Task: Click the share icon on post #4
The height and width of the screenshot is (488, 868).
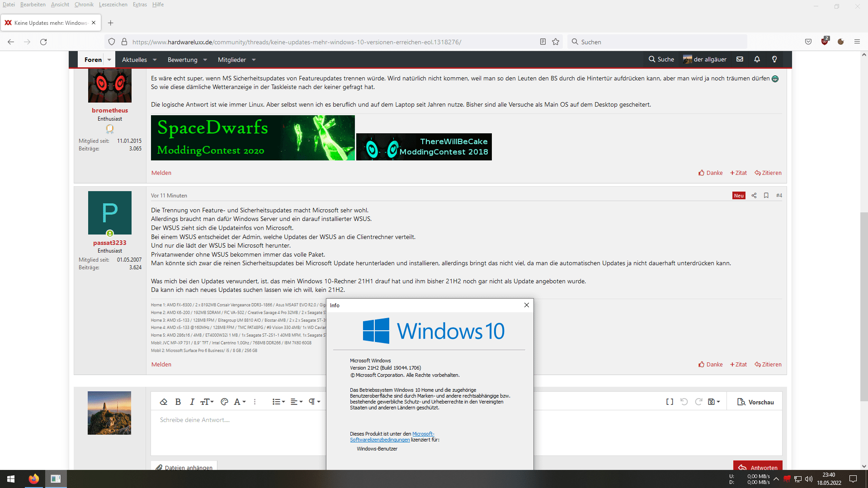Action: (754, 195)
